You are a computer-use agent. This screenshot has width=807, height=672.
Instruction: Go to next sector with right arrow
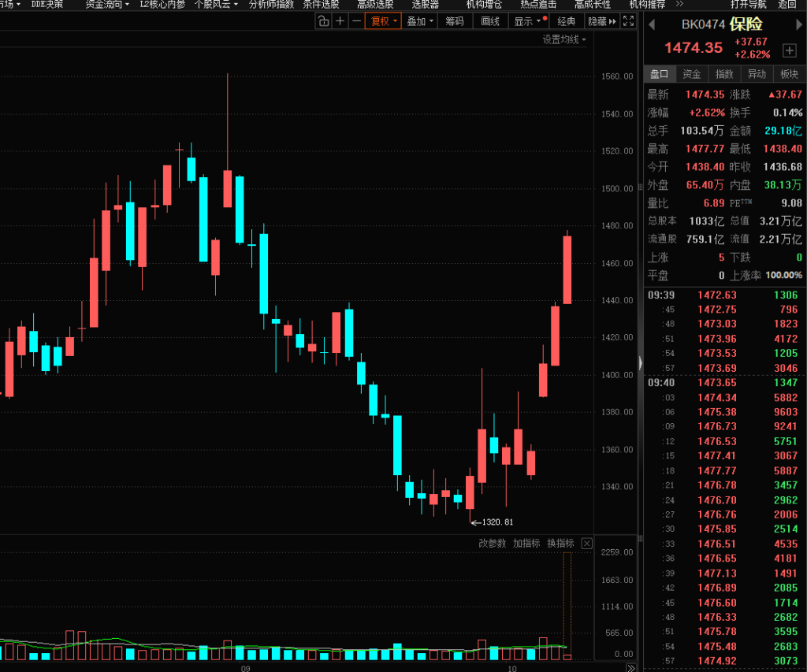(x=798, y=24)
